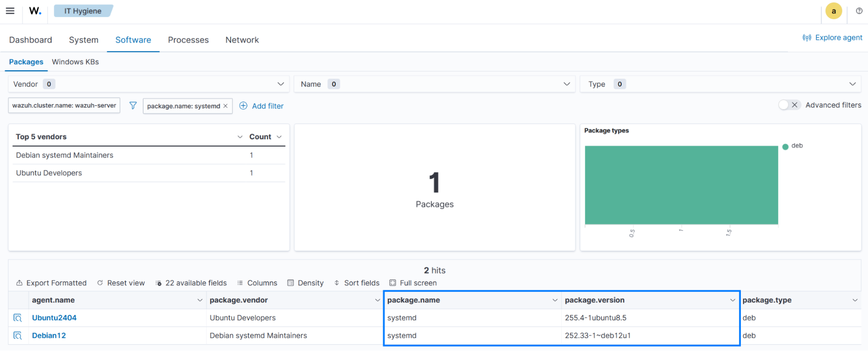Viewport: 868px width, 351px height.
Task: Open package.version column header menu
Action: (x=732, y=300)
